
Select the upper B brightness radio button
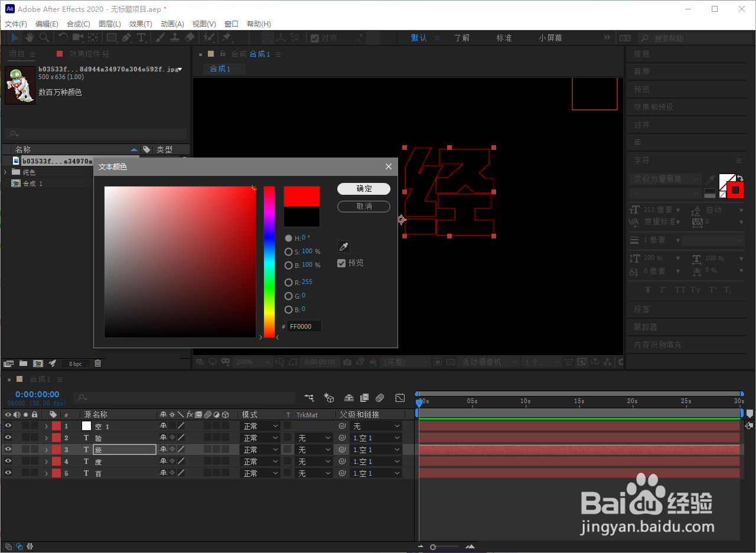(x=288, y=266)
